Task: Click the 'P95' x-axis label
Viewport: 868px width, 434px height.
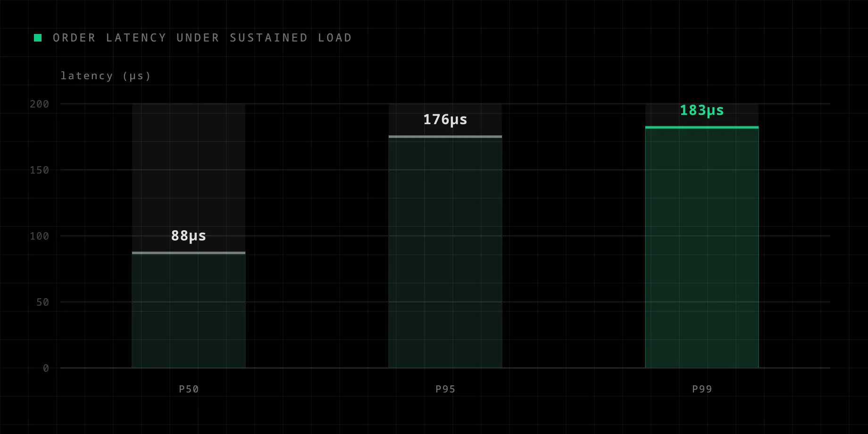Action: [445, 389]
